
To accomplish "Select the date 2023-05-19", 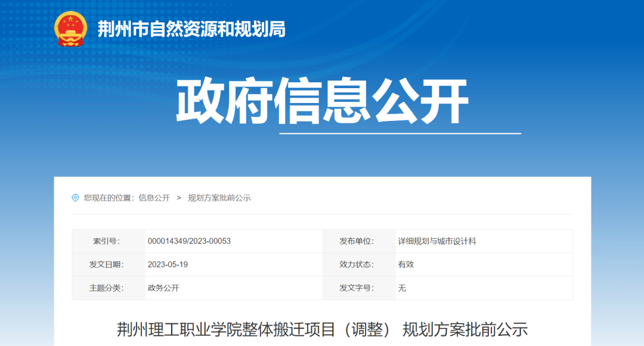I will pos(168,264).
